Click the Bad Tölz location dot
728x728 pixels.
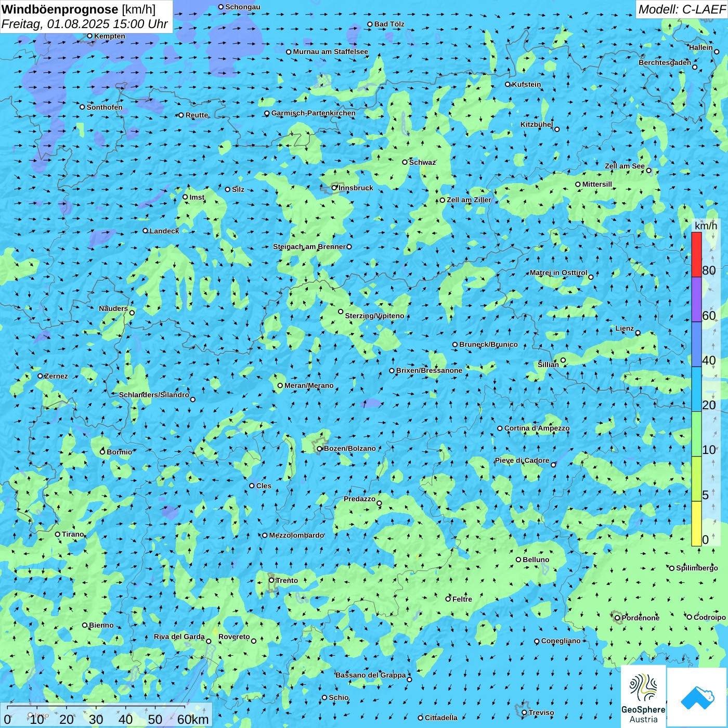[370, 24]
